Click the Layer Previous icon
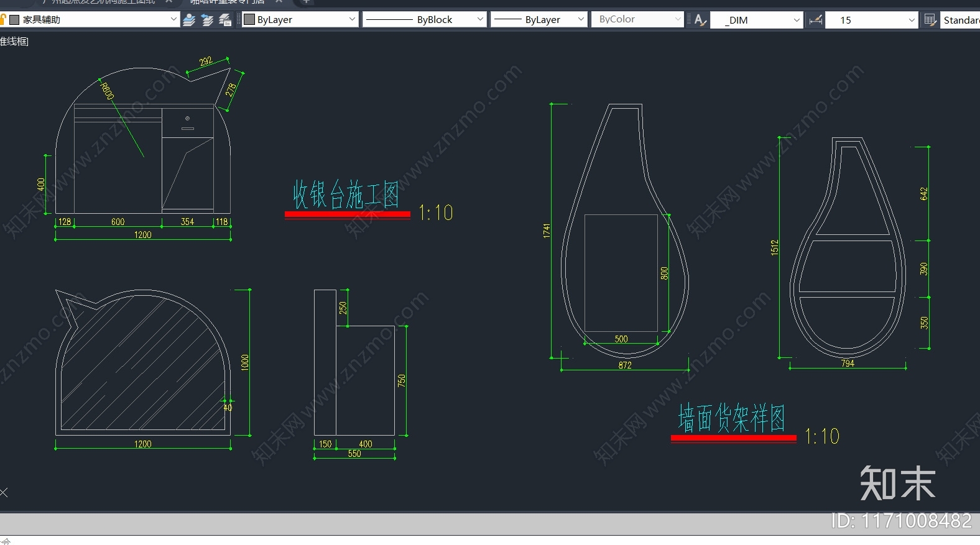The height and width of the screenshot is (545, 980). point(207,20)
